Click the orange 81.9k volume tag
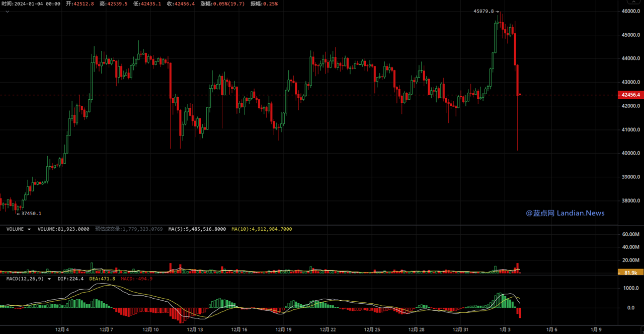 pyautogui.click(x=630, y=273)
